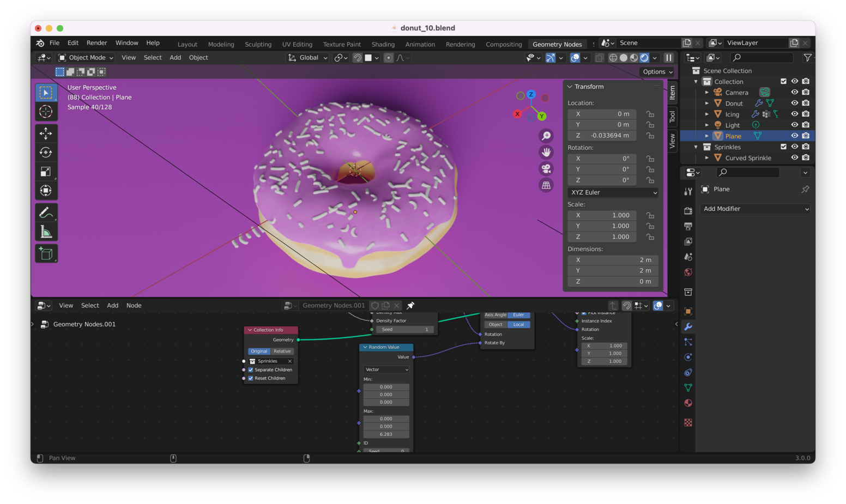The width and height of the screenshot is (846, 504).
Task: Select the Relative button in Collection Info
Action: point(282,351)
